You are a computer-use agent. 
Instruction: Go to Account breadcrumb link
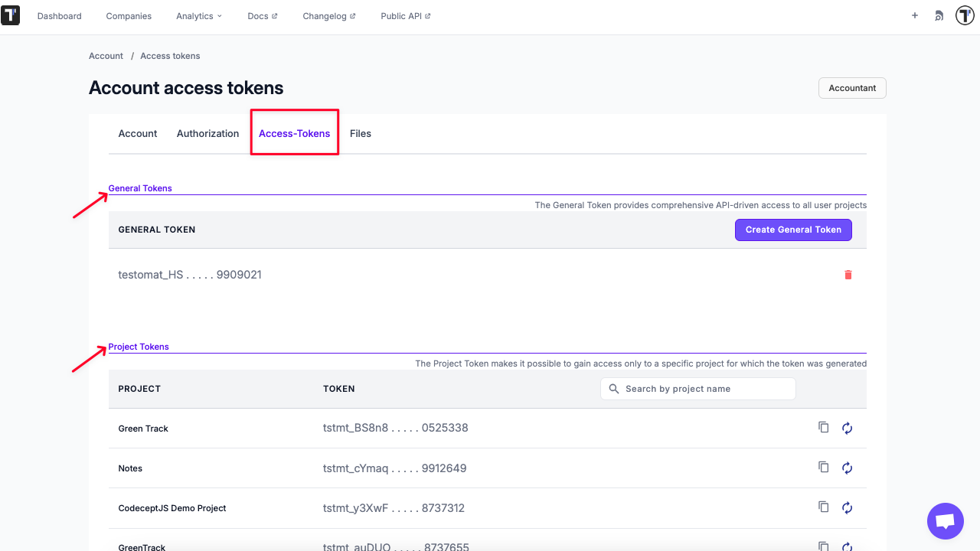[106, 56]
